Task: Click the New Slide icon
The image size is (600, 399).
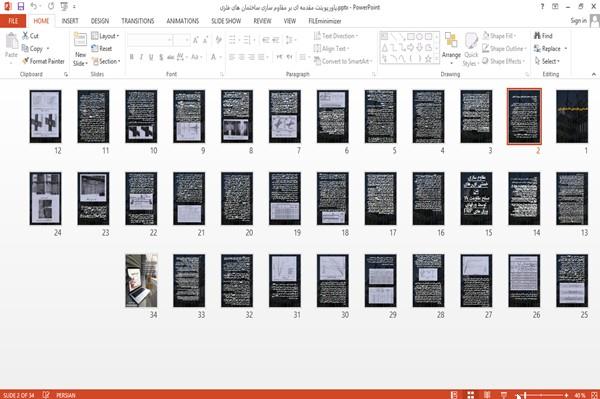Action: click(x=80, y=40)
